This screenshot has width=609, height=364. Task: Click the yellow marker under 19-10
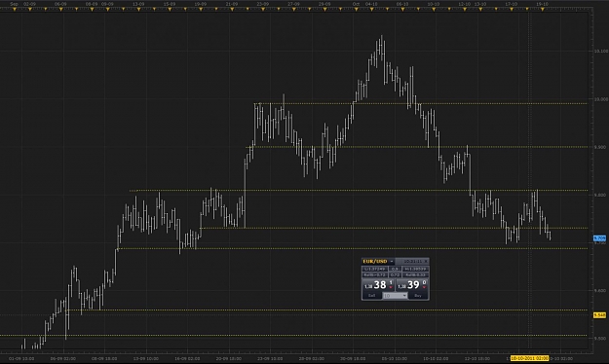[543, 9]
